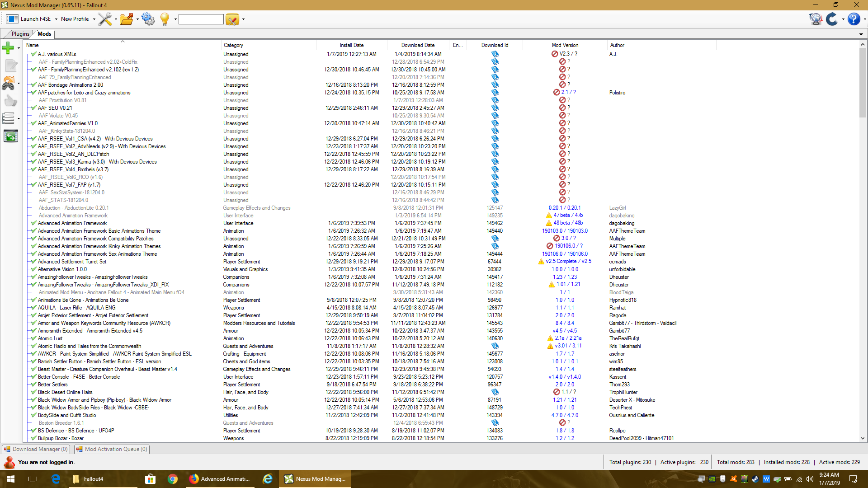Viewport: 868px width, 488px height.
Task: Click red prohibited icon in Black Desert Online Hairs version
Action: coord(557,392)
